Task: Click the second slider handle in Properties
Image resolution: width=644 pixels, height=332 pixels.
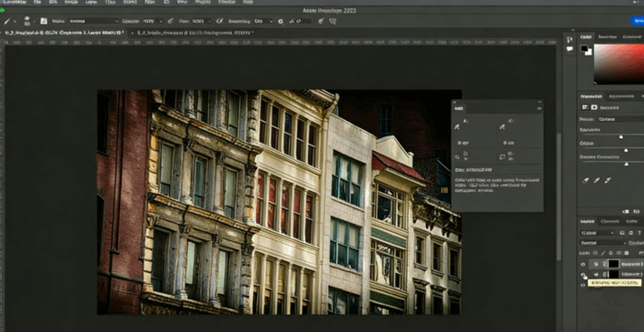Action: point(626,150)
